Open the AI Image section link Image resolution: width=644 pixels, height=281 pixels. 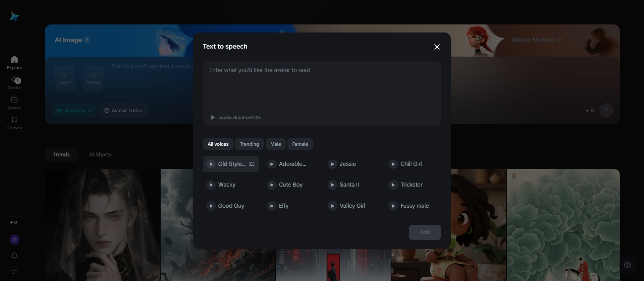point(72,40)
